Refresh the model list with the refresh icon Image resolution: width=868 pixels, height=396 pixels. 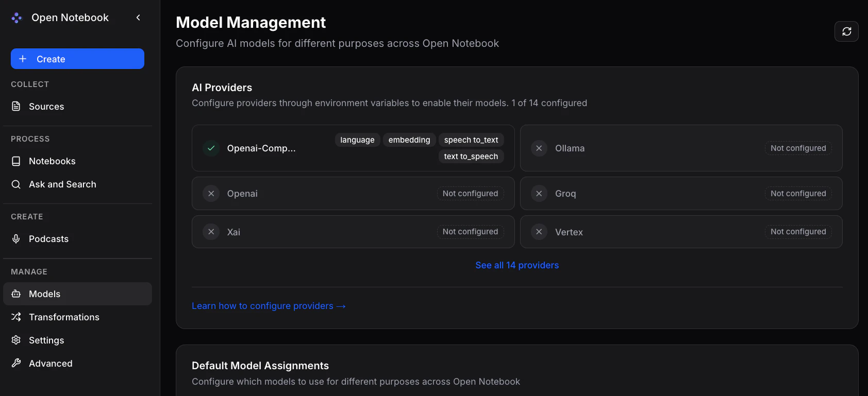tap(846, 31)
